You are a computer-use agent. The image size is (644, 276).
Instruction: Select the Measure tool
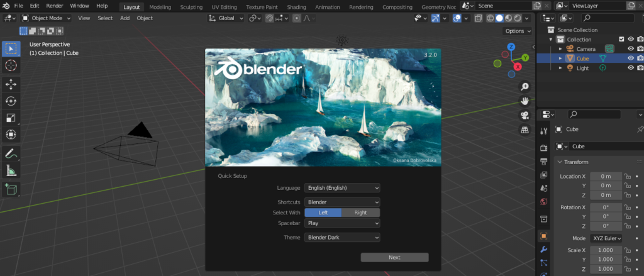(11, 170)
